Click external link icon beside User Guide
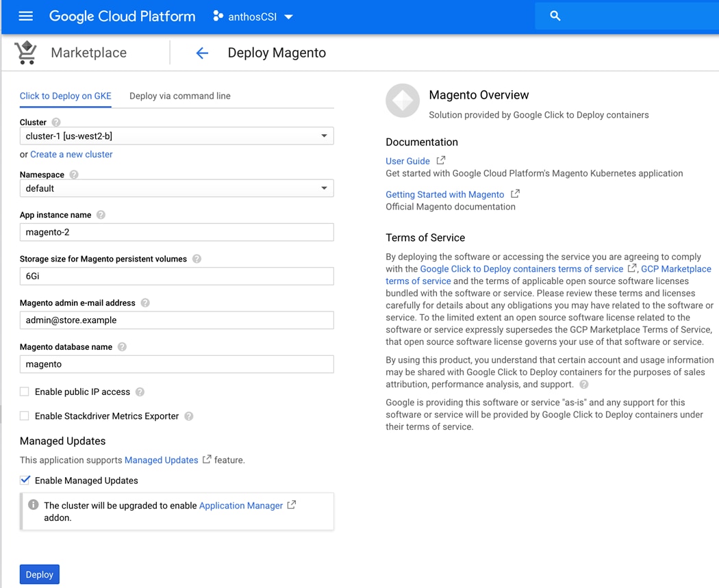 tap(441, 160)
